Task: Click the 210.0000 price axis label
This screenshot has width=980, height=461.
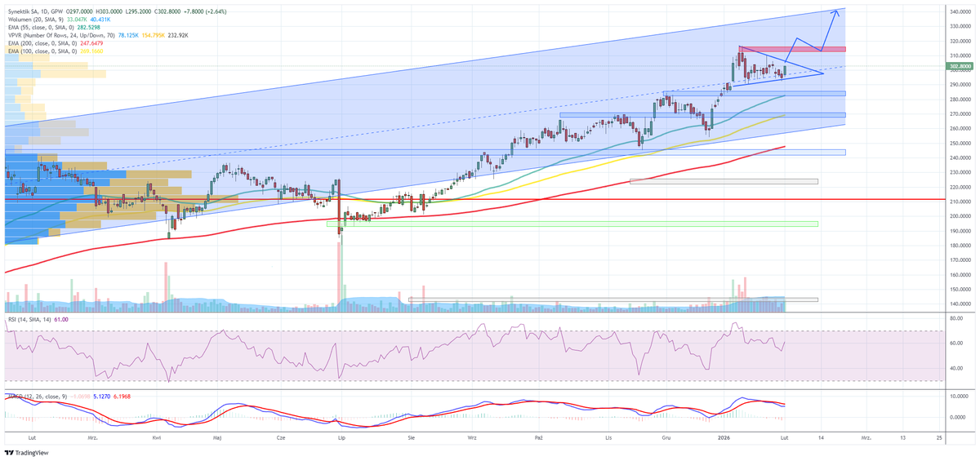Action: 960,202
